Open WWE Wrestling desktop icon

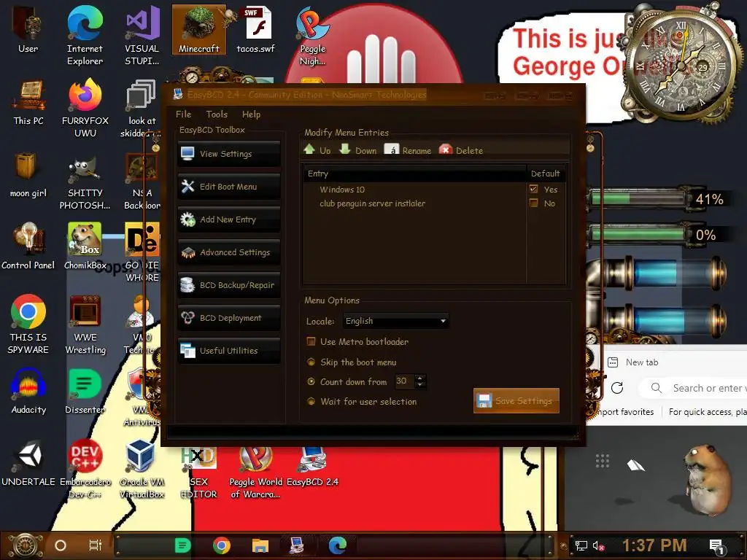point(85,324)
